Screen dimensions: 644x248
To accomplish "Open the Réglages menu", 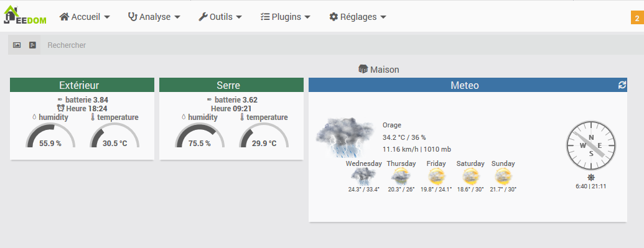I will pyautogui.click(x=358, y=17).
